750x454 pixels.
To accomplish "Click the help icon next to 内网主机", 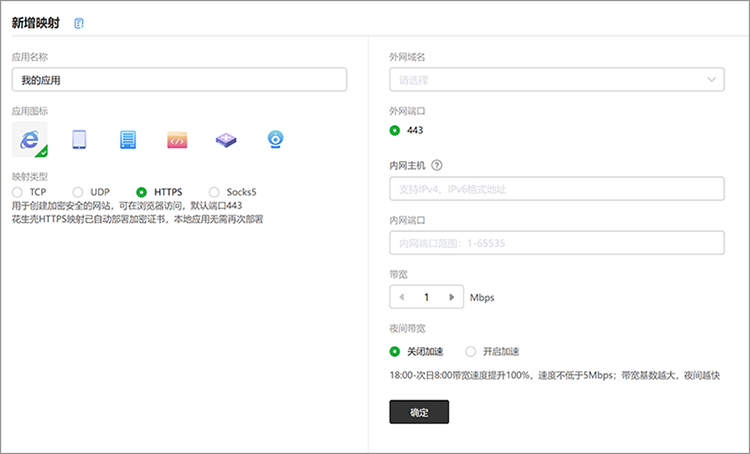I will point(437,166).
